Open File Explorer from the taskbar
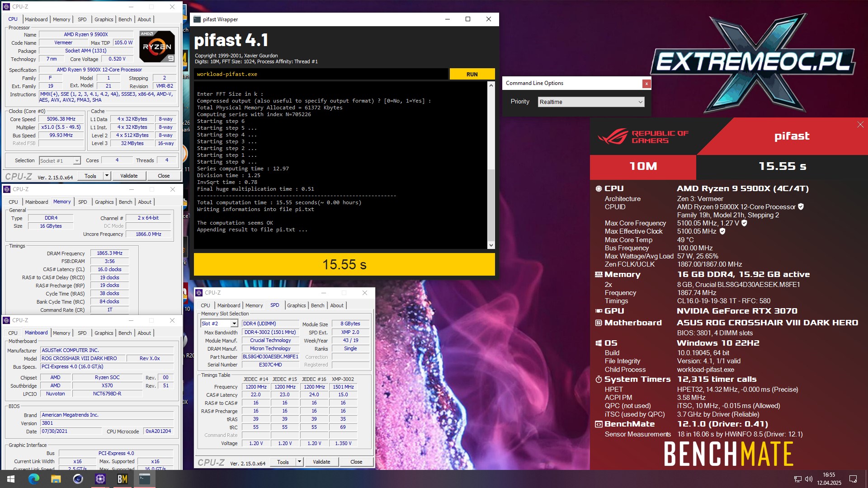The height and width of the screenshot is (488, 868). pyautogui.click(x=56, y=479)
